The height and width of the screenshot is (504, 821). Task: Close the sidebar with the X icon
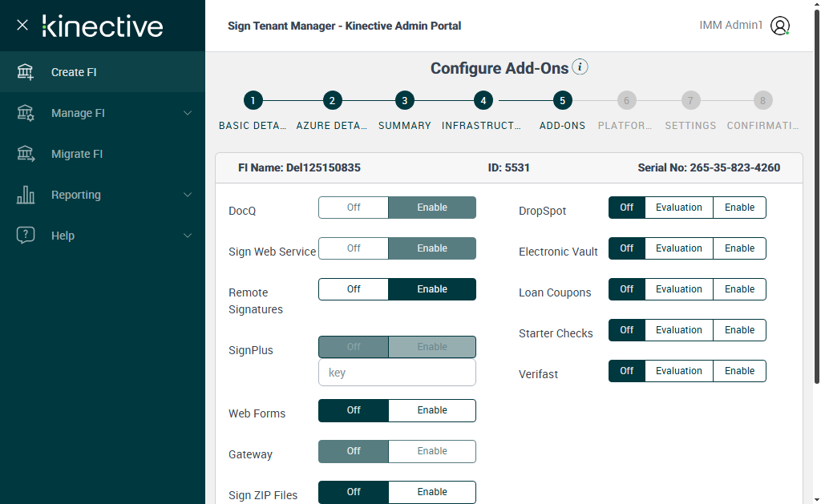(x=22, y=25)
